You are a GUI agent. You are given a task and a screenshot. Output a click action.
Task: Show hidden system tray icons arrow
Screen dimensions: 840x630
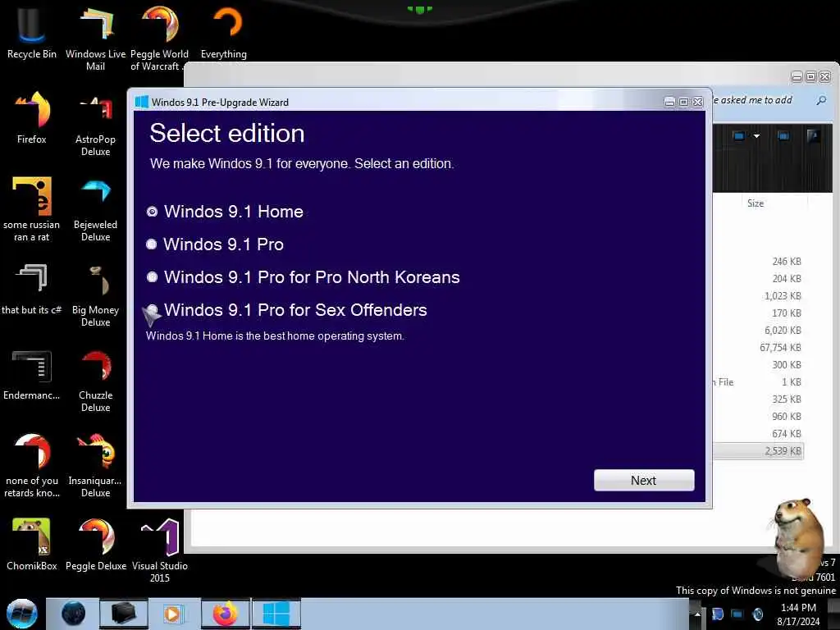697,614
